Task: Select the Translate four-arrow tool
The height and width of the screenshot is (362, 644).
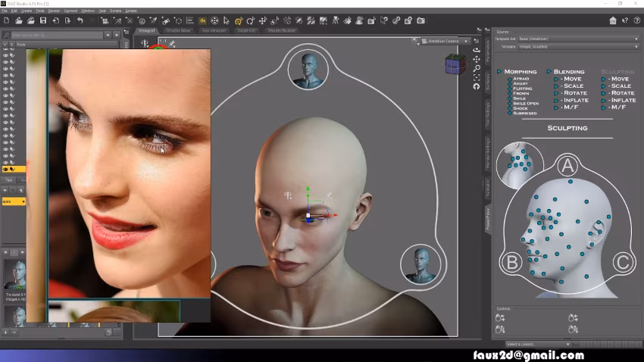Action: [263, 20]
